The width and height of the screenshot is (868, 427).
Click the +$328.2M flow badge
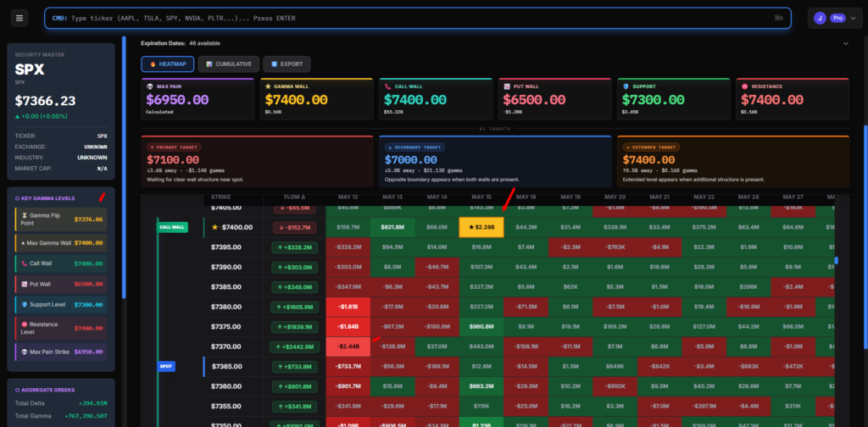coord(294,247)
